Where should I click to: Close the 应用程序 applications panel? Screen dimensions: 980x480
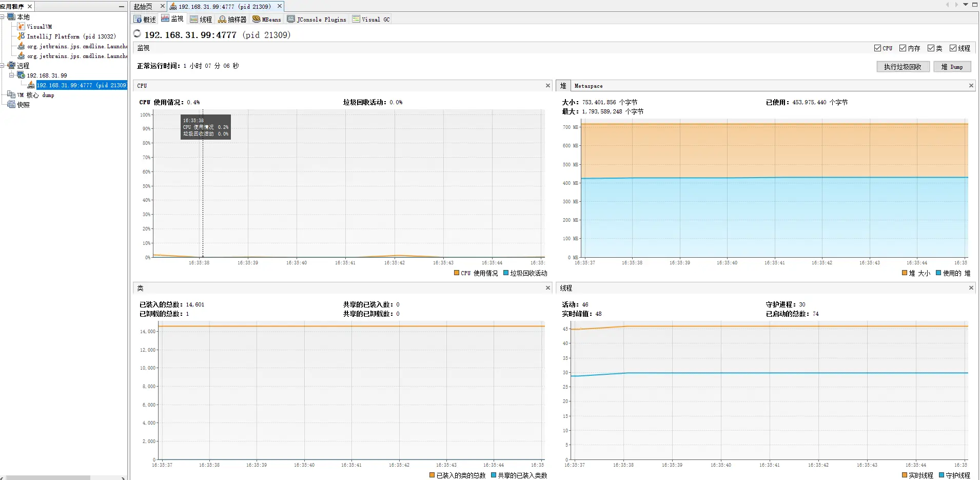point(30,6)
